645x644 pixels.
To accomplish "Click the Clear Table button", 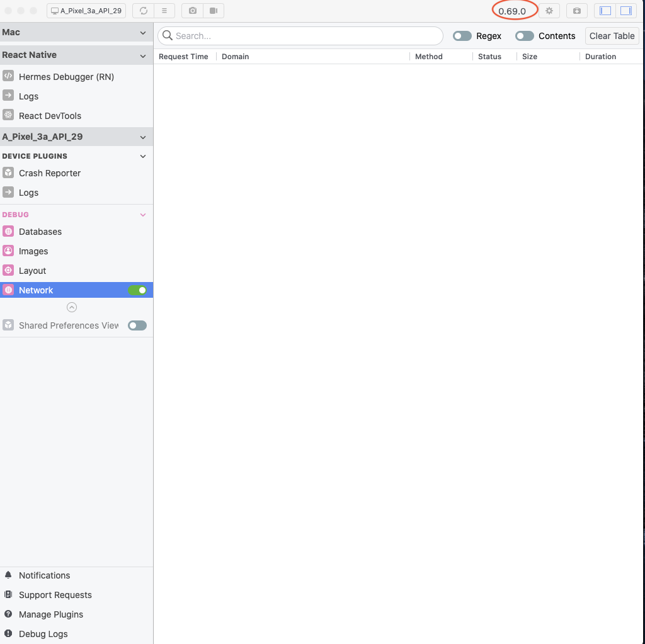I will pyautogui.click(x=612, y=35).
